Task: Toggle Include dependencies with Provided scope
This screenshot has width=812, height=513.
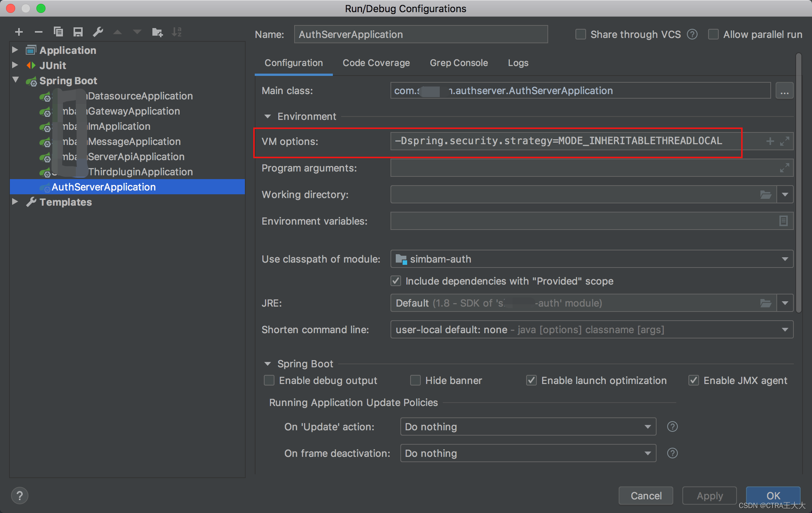Action: 396,281
